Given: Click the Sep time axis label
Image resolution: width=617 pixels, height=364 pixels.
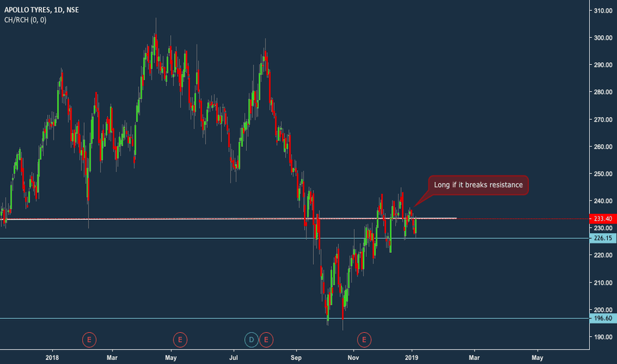Looking at the screenshot, I should point(296,357).
